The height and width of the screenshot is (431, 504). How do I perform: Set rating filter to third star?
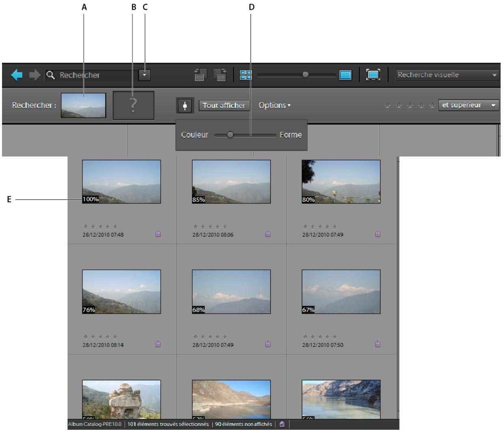click(x=410, y=106)
